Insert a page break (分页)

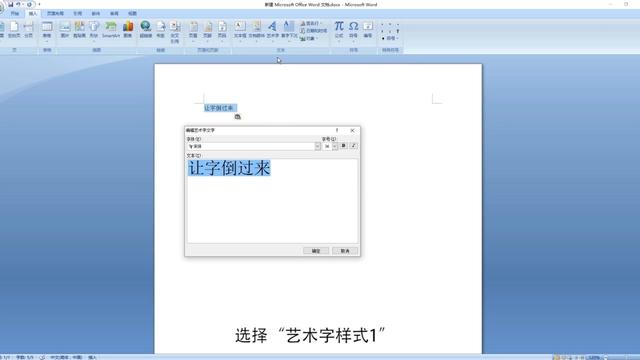click(x=28, y=30)
